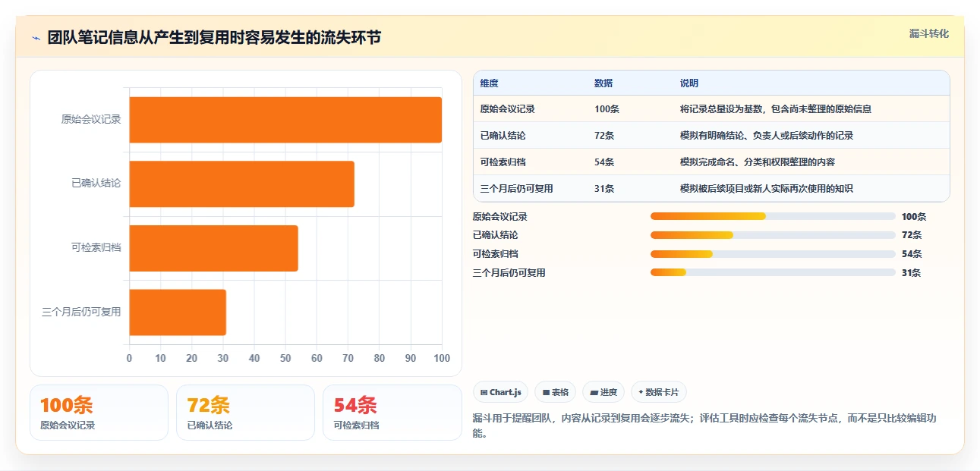Click the 72条 value beside the progress bar
The image size is (980, 471).
[912, 235]
